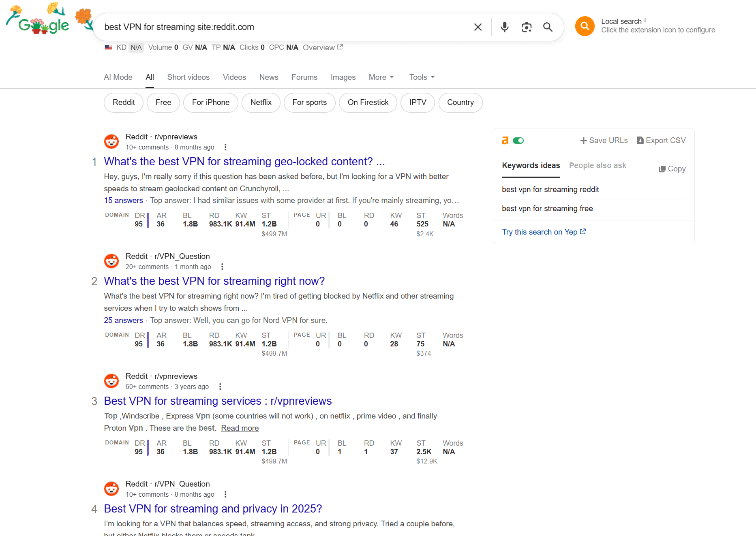Open 'best VPN for streaming right now' result
The image size is (756, 536).
click(x=214, y=281)
